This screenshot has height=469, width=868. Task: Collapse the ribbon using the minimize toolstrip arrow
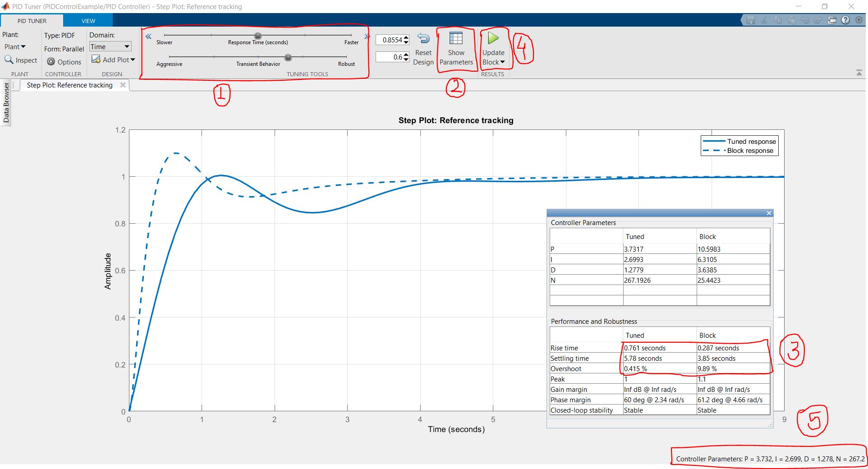pos(859,71)
